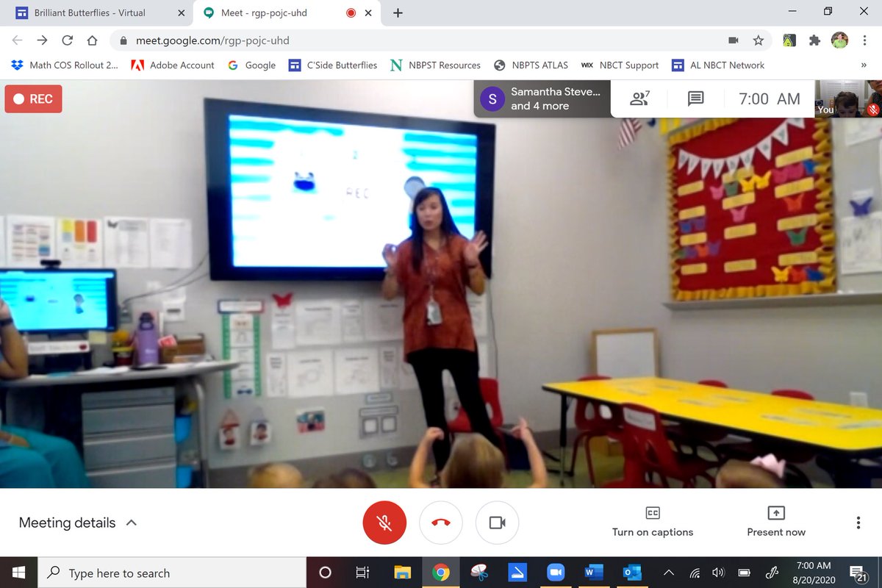Open the green extension icon
The width and height of the screenshot is (882, 588).
point(789,40)
